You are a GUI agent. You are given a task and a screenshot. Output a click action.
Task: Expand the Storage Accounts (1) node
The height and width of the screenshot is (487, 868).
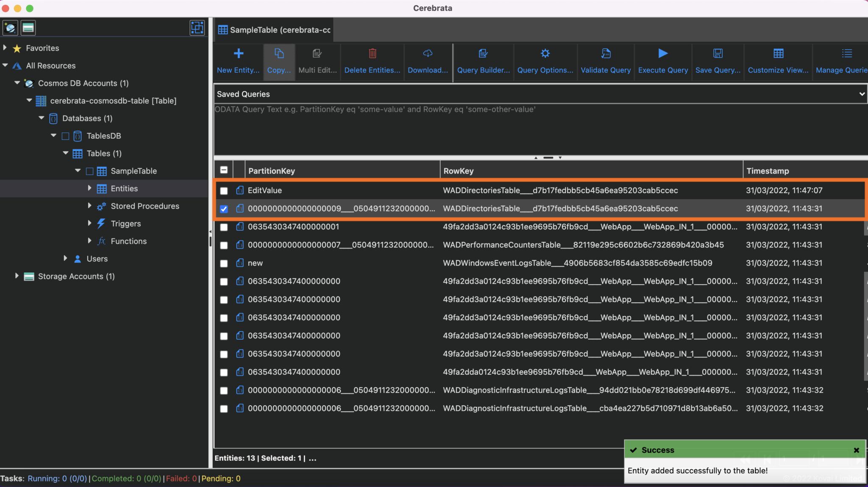tap(17, 276)
